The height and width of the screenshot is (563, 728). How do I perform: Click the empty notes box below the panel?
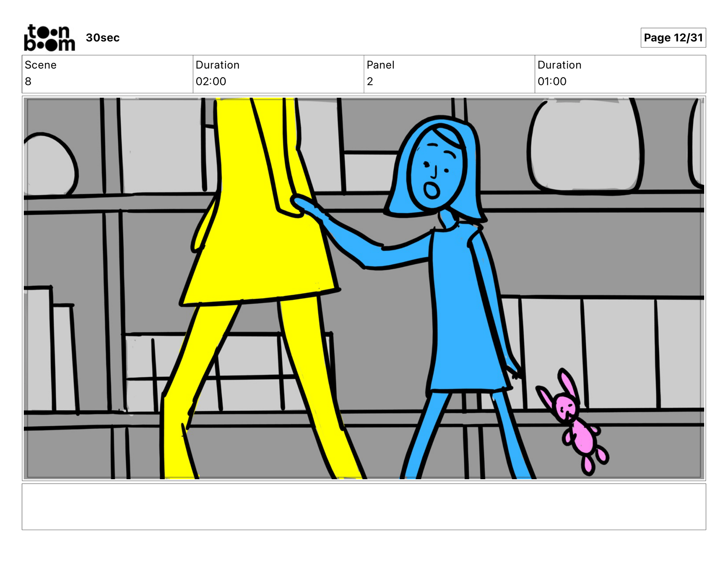coord(364,506)
